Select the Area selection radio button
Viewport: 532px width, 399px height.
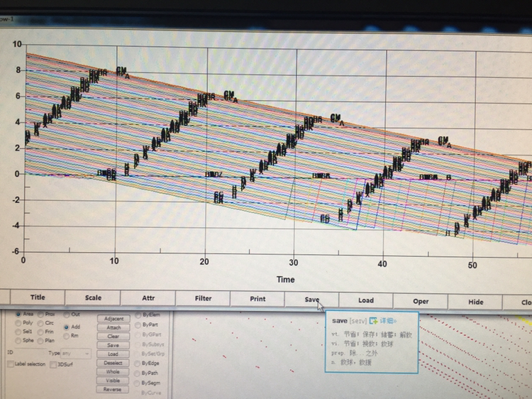[x=18, y=314]
